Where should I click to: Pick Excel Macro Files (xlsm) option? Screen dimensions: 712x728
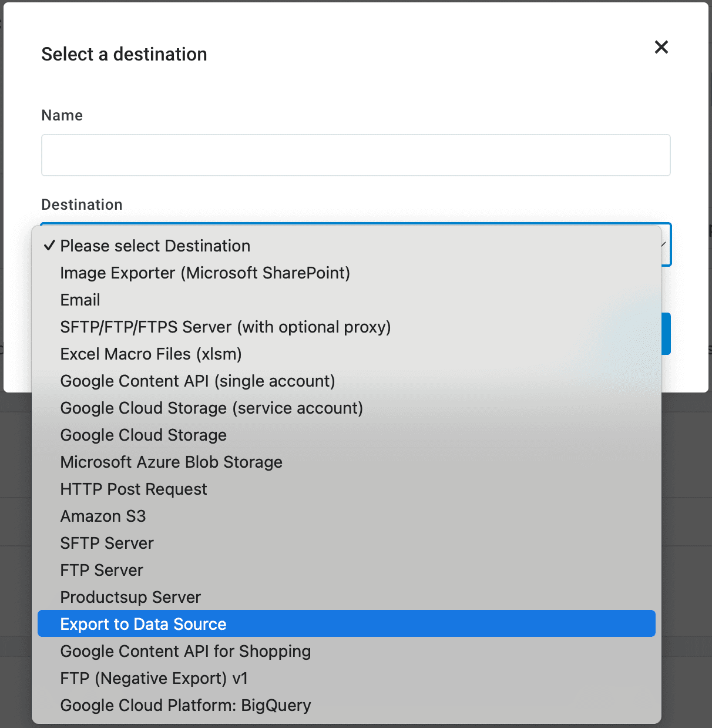[x=151, y=354]
